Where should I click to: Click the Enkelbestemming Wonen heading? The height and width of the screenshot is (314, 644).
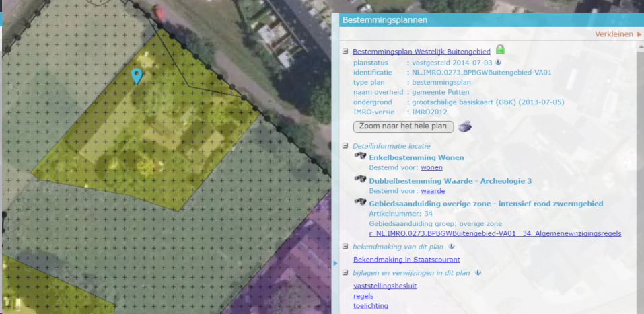(x=417, y=157)
